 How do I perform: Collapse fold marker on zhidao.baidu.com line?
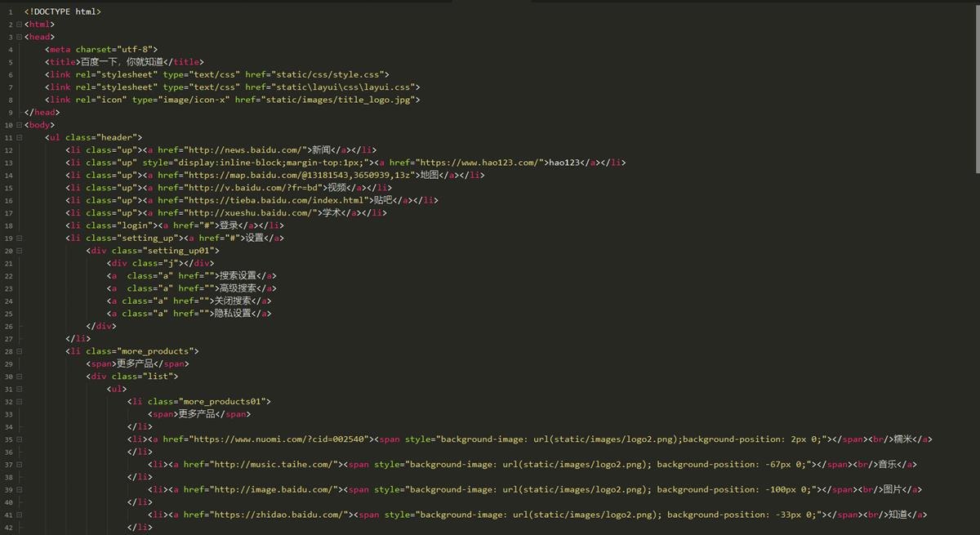point(19,515)
